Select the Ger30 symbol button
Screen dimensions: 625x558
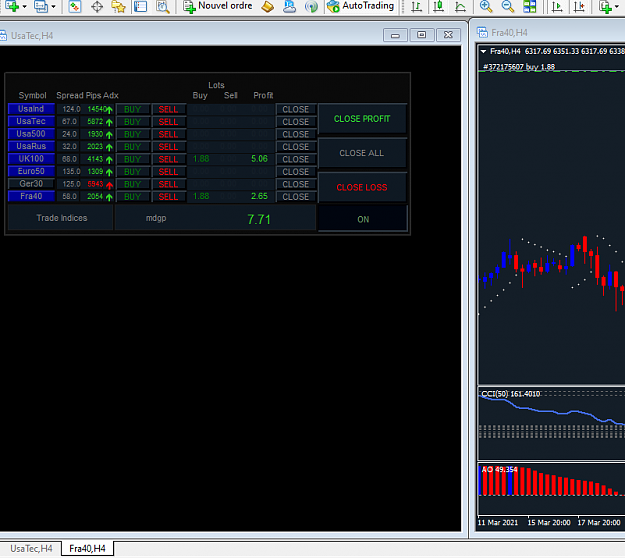[x=31, y=184]
